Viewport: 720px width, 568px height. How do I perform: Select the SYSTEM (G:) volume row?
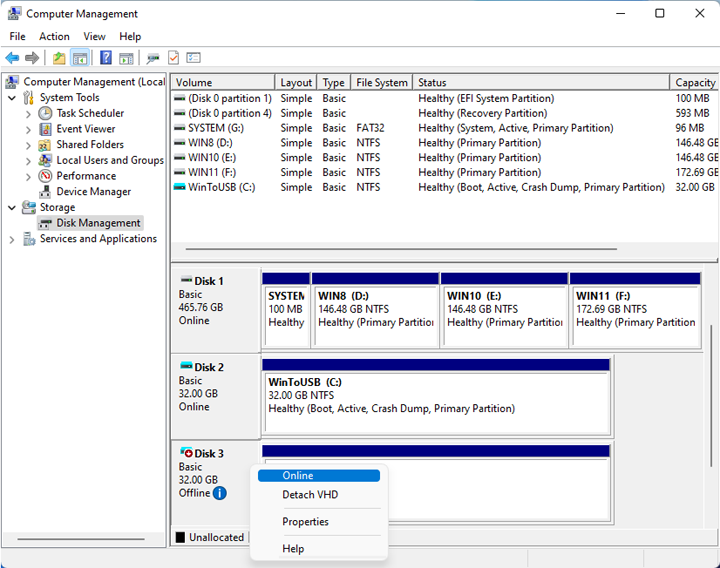(x=444, y=128)
